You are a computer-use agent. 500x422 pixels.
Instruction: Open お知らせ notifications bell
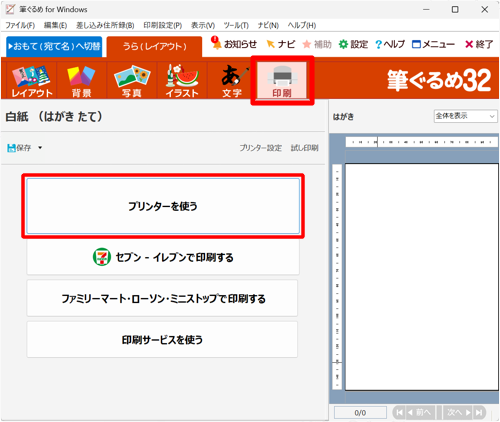234,44
